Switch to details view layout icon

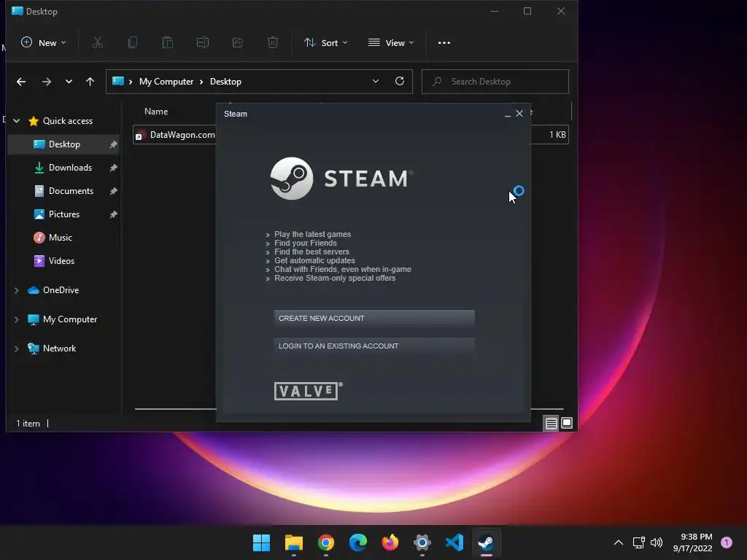click(x=551, y=423)
